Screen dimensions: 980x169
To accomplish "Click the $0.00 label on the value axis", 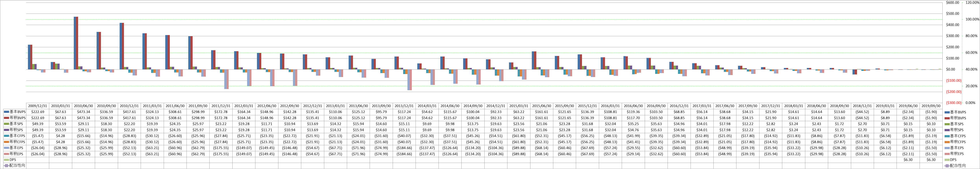I will point(951,69).
